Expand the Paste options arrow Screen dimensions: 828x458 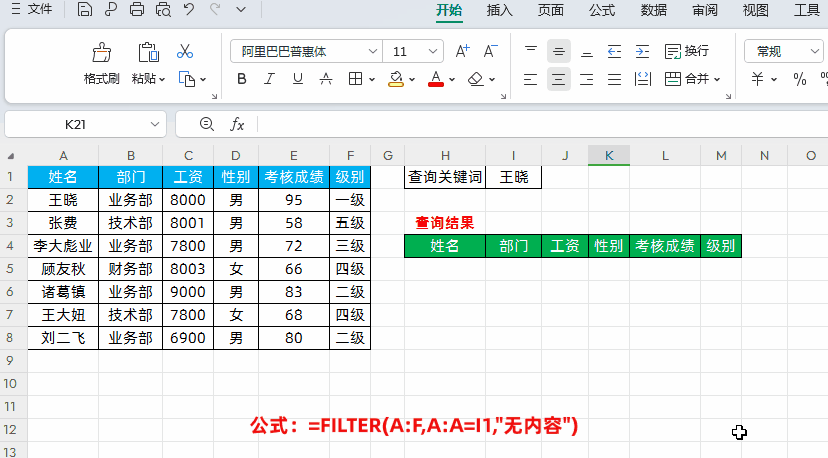point(162,79)
